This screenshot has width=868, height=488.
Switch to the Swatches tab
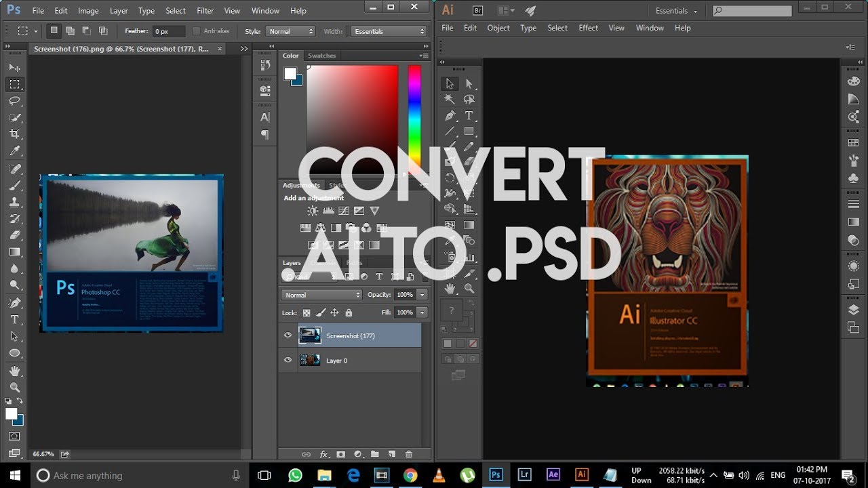click(321, 56)
